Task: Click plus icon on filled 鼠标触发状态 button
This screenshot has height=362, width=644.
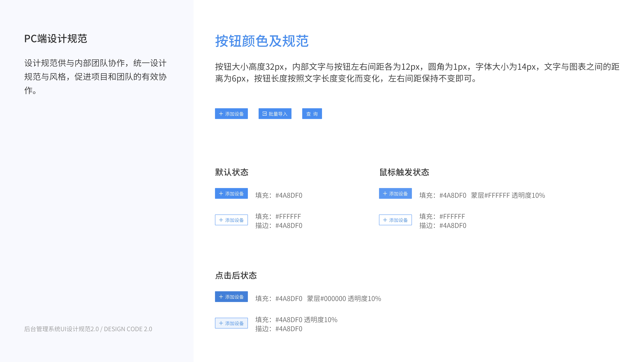Action: point(385,193)
